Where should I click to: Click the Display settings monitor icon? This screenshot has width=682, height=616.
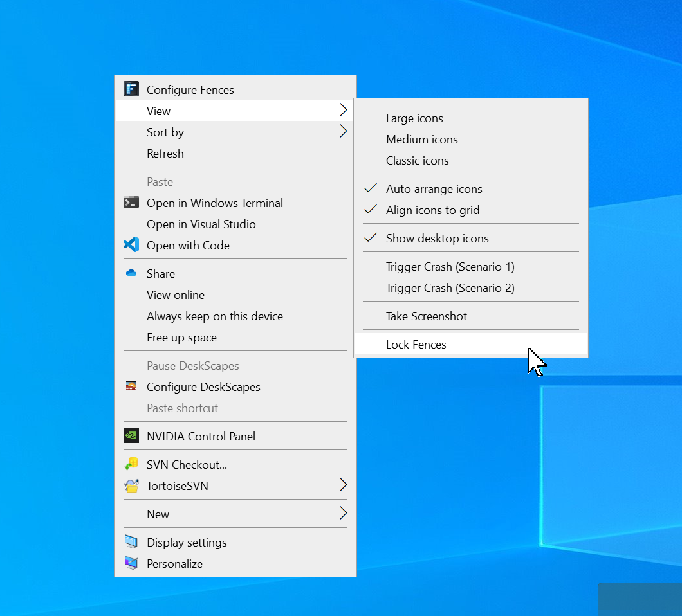(x=131, y=541)
